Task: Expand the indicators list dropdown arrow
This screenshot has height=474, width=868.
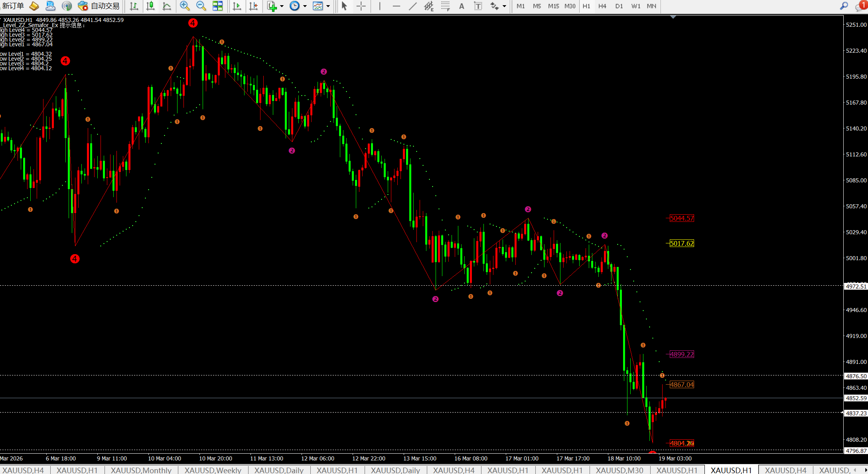Action: tap(282, 6)
